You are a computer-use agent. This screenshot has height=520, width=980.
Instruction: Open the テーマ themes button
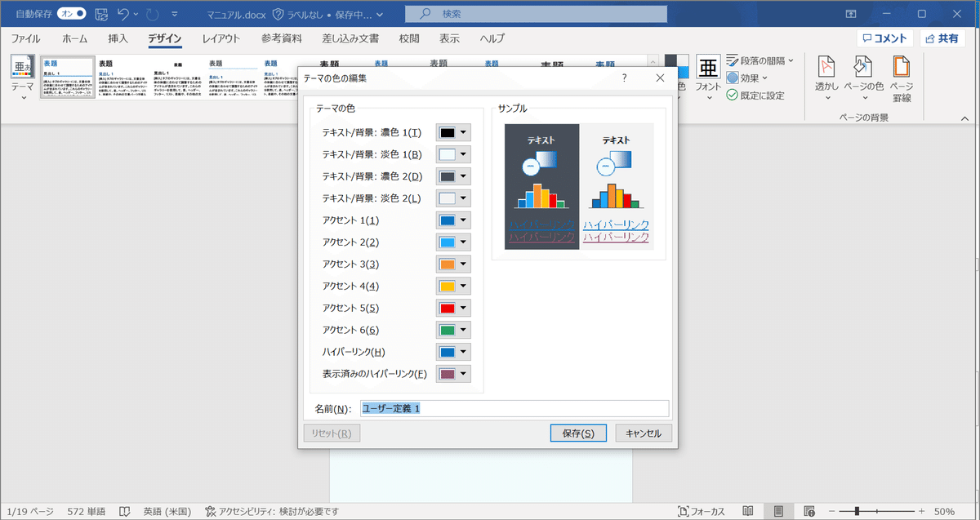tap(23, 78)
